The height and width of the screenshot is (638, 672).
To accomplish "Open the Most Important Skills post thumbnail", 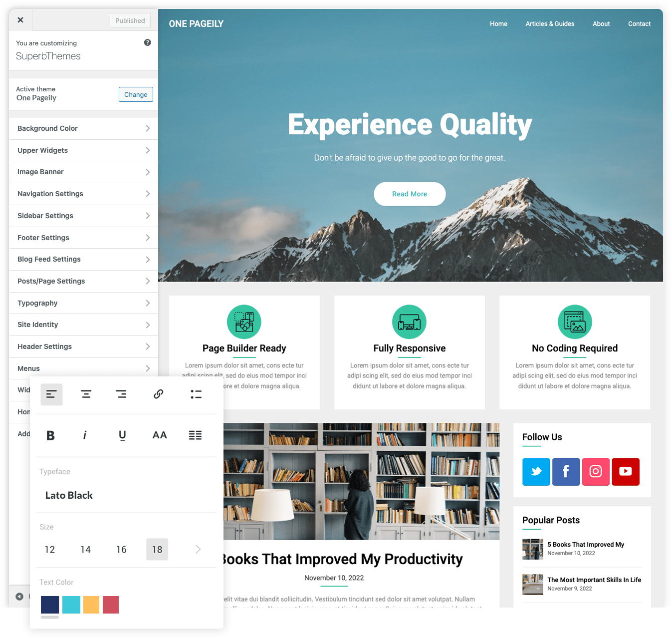I will (533, 585).
